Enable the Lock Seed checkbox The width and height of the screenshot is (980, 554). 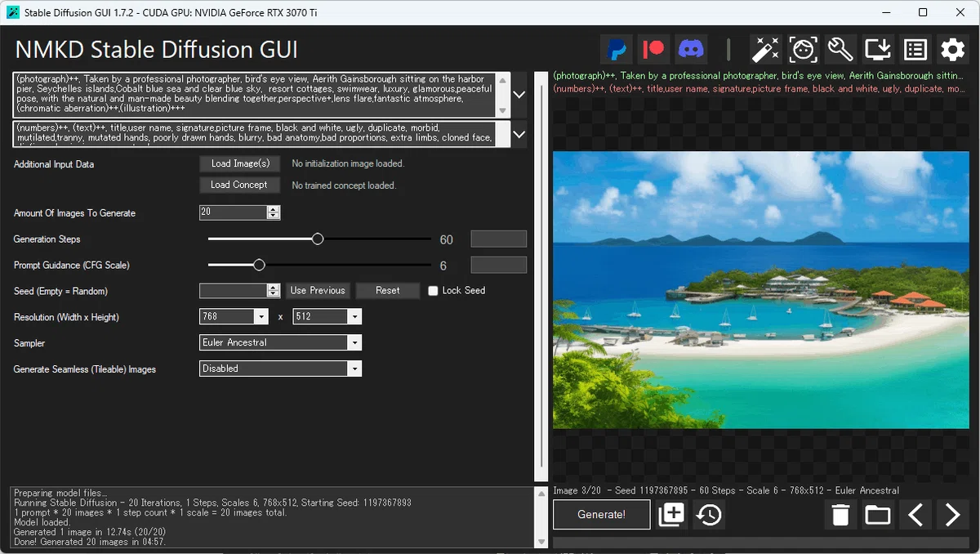433,291
